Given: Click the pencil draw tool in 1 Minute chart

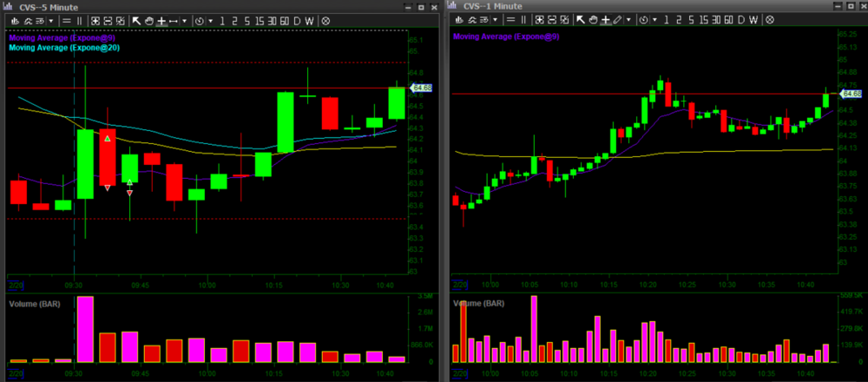Looking at the screenshot, I should point(617,19).
